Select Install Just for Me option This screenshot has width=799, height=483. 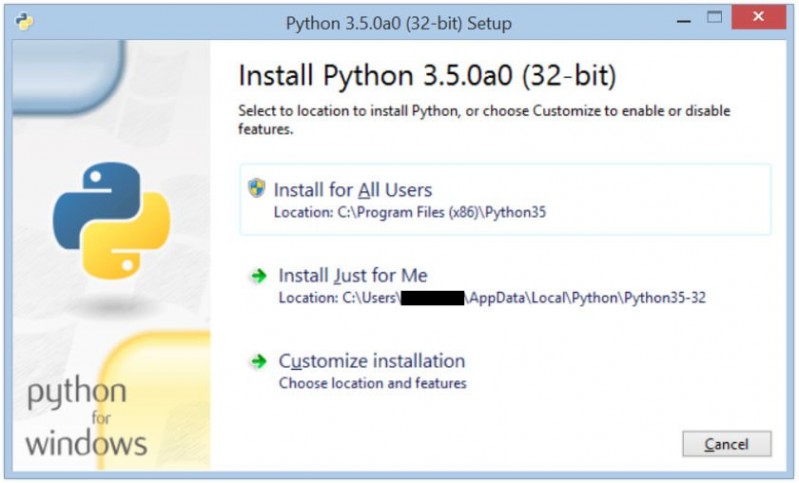coord(353,276)
